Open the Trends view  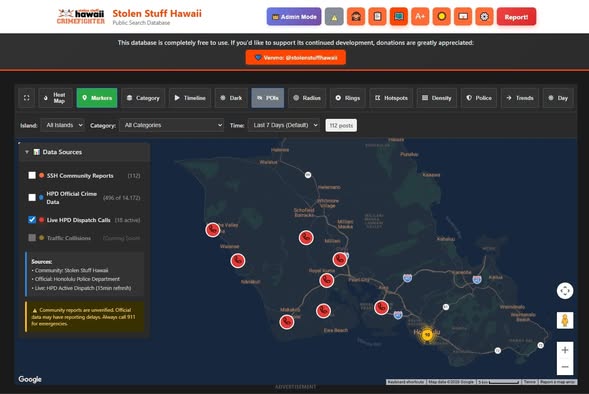[520, 98]
